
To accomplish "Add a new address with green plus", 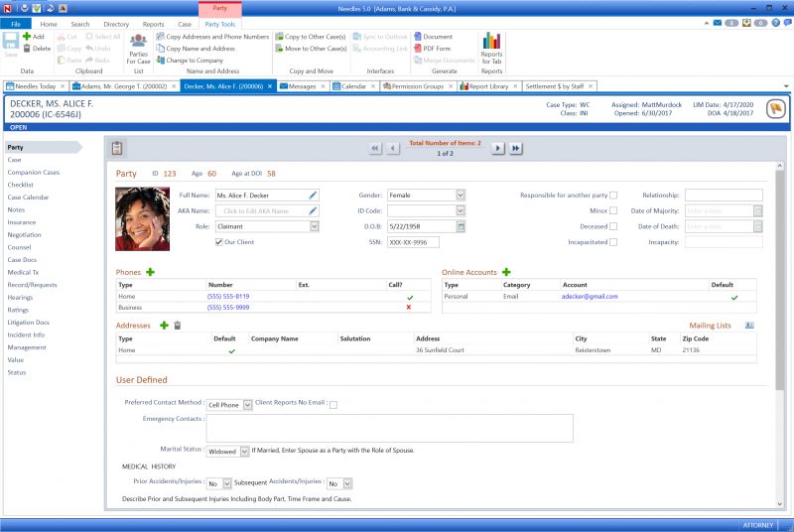I will click(x=164, y=326).
